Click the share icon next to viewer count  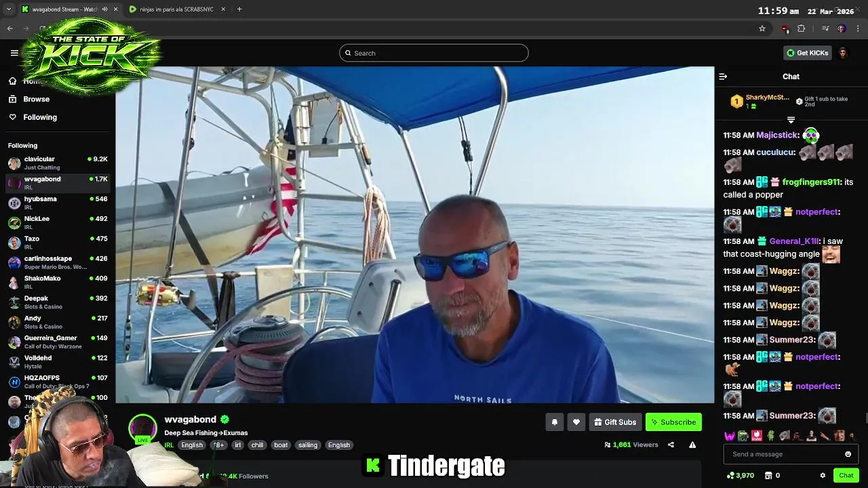click(x=671, y=445)
